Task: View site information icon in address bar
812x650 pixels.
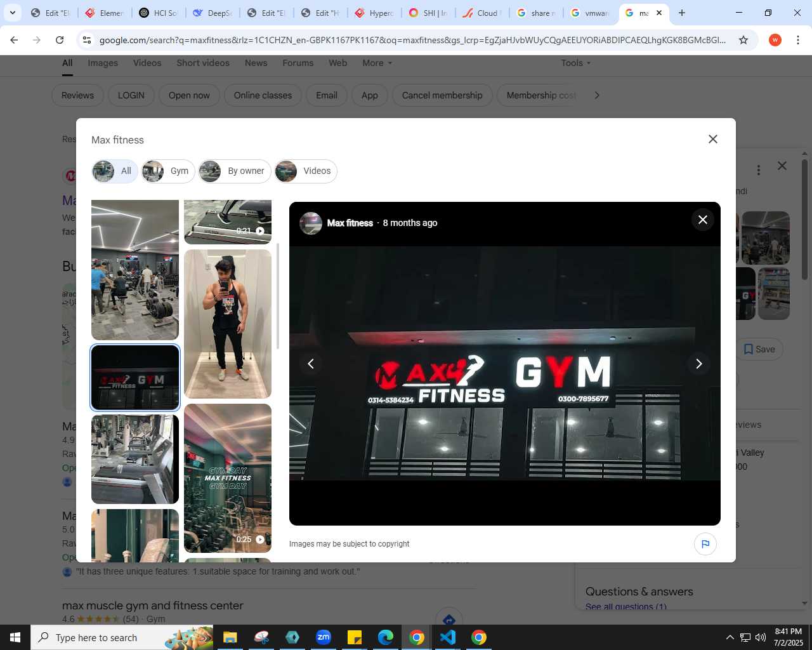Action: pyautogui.click(x=88, y=40)
